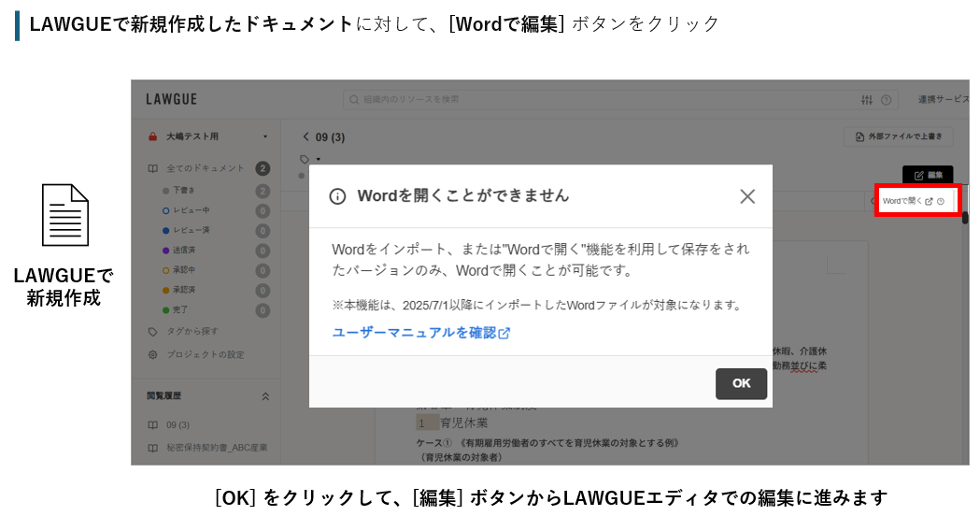Click the OK button in the dialog
This screenshot has height=516, width=980.
coord(741,383)
